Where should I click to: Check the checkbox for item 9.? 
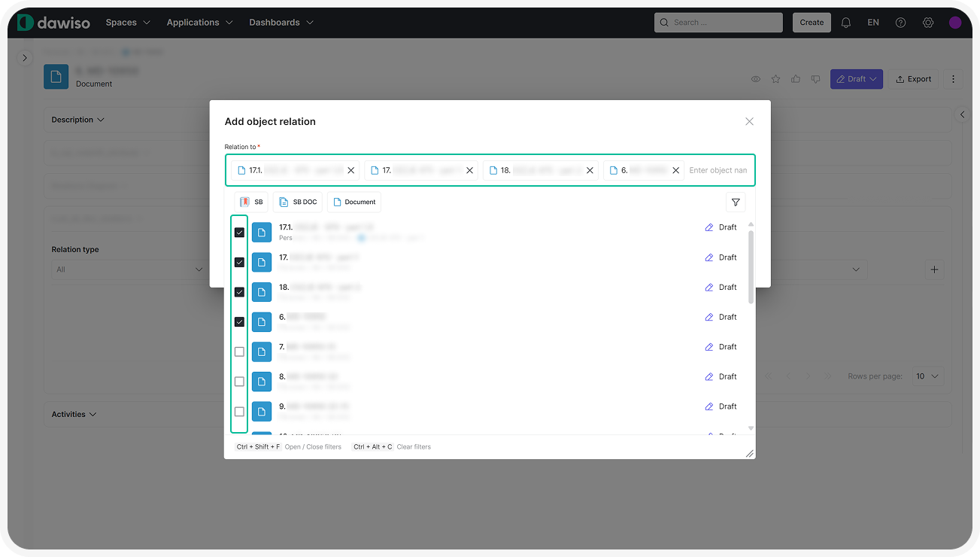239,412
